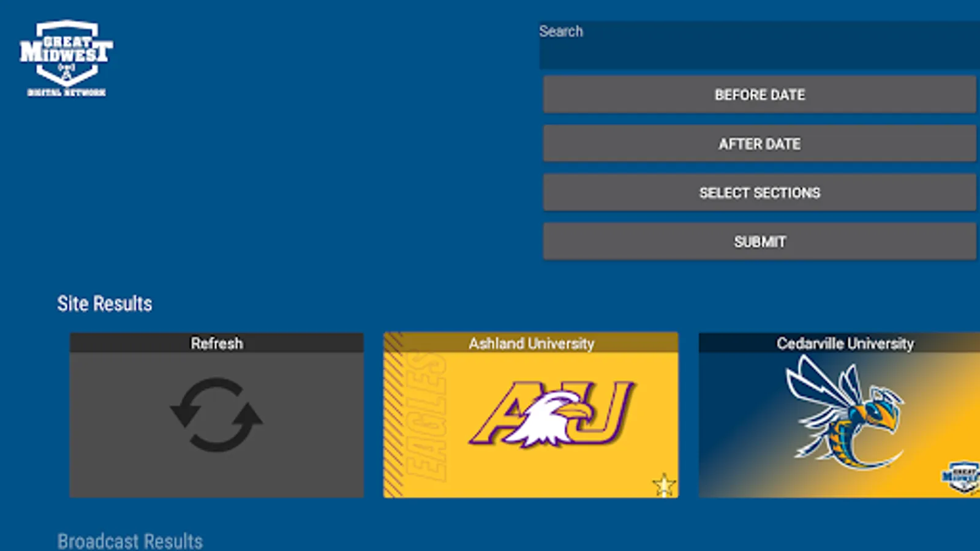Screen dimensions: 980x551
Task: Click the circular refresh arrows icon
Action: point(216,414)
